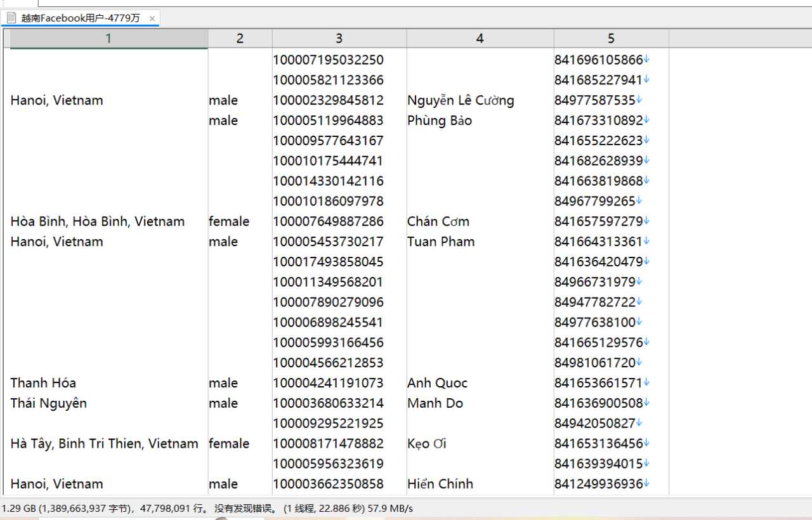The width and height of the screenshot is (812, 520).
Task: Click 'male' in the Manh Do row
Action: [x=223, y=403]
